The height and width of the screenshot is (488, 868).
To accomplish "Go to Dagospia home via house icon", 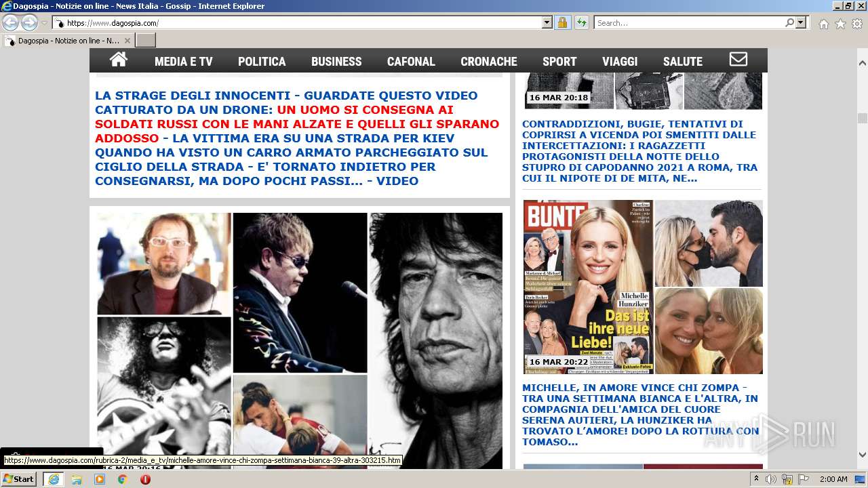I will tap(119, 60).
